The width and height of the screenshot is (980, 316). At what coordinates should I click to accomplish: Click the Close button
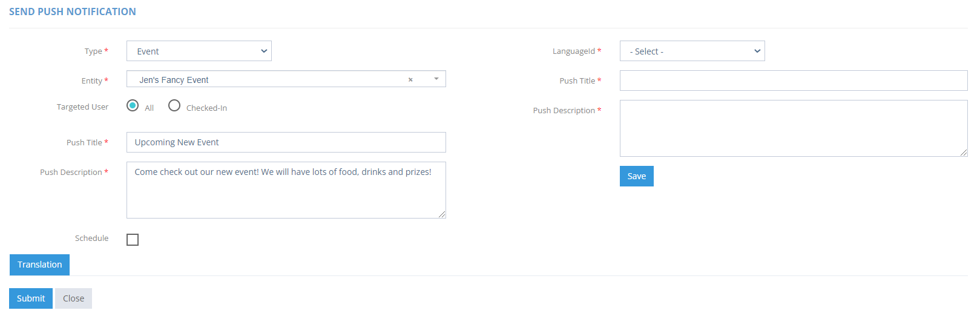(x=73, y=298)
